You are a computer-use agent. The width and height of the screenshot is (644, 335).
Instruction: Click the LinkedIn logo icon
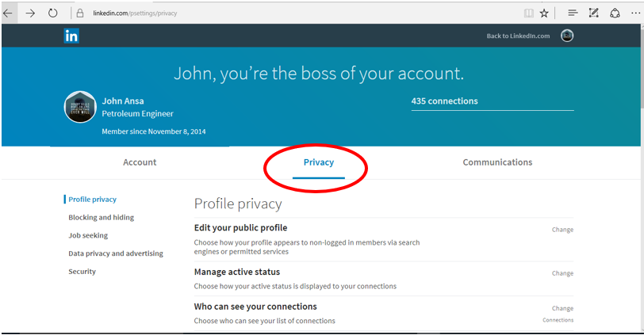(71, 36)
